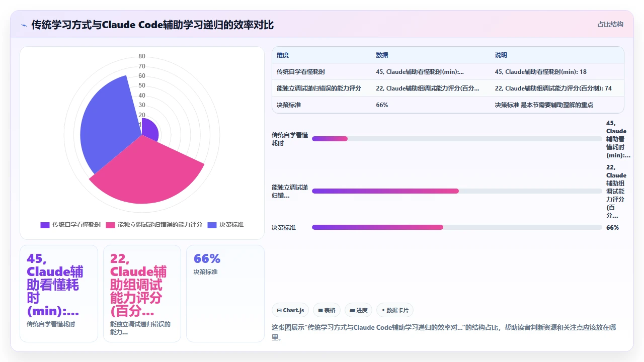Screen dimensions: 644x362
Task: Click the 表格 tag icon
Action: point(320,311)
